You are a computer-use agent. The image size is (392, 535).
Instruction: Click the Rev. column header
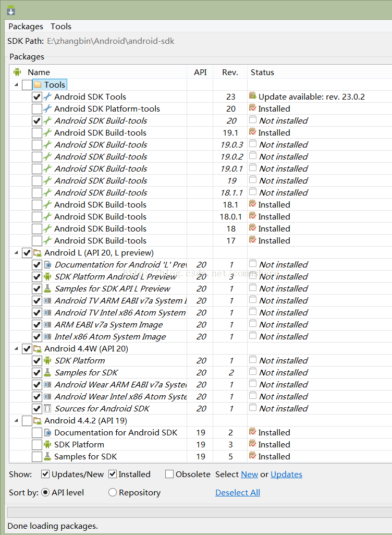[230, 72]
